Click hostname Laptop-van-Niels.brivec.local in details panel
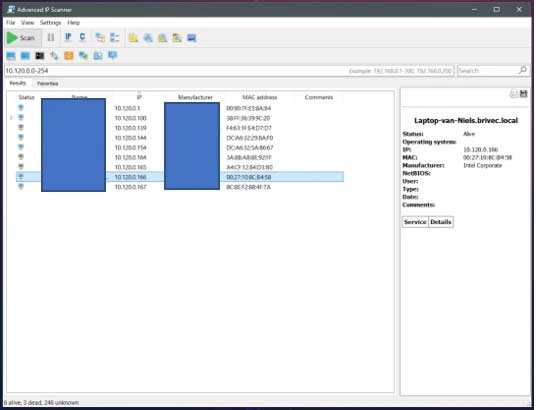The width and height of the screenshot is (536, 410). tap(466, 120)
